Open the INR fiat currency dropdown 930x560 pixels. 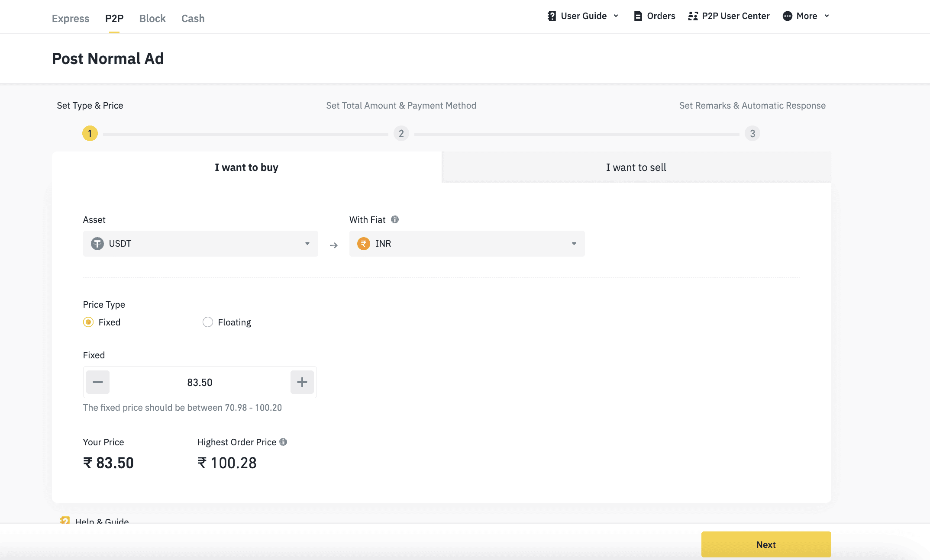click(466, 244)
